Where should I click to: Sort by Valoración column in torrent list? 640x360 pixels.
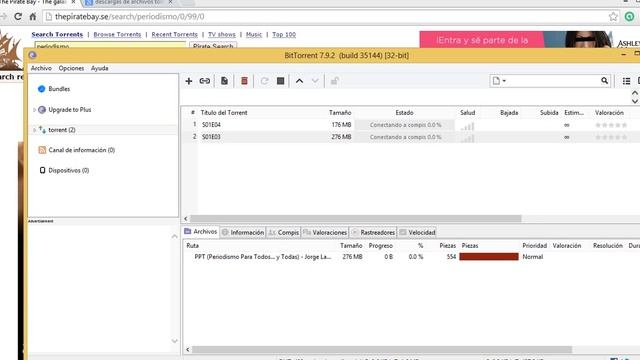pyautogui.click(x=609, y=112)
